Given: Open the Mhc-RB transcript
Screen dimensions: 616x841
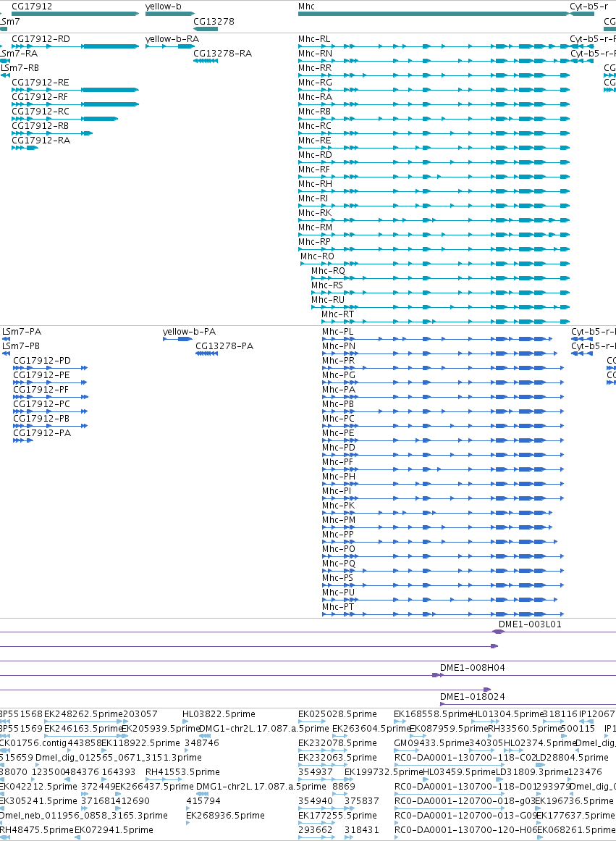Looking at the screenshot, I should click(x=315, y=112).
